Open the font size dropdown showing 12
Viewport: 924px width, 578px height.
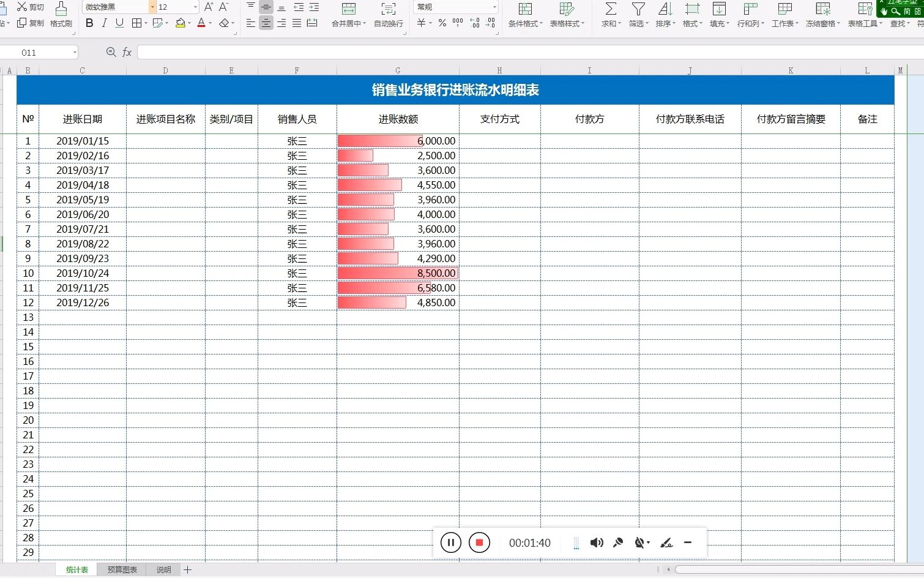tap(195, 7)
